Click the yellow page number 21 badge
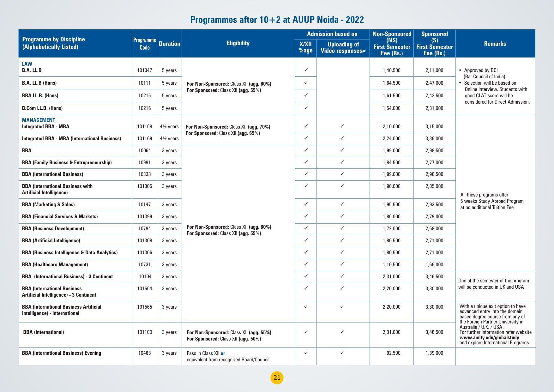The width and height of the screenshot is (554, 392). (x=277, y=377)
